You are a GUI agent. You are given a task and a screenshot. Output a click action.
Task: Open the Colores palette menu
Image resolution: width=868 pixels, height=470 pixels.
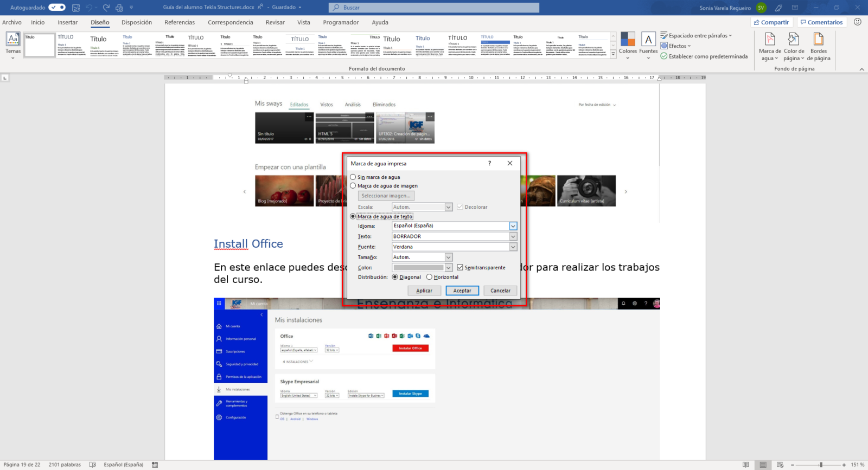click(x=628, y=44)
